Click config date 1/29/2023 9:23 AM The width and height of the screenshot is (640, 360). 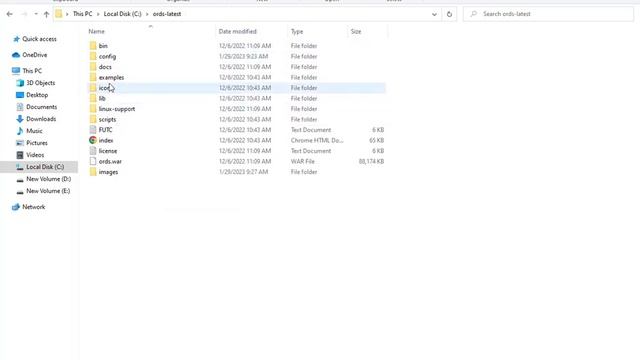tap(244, 56)
